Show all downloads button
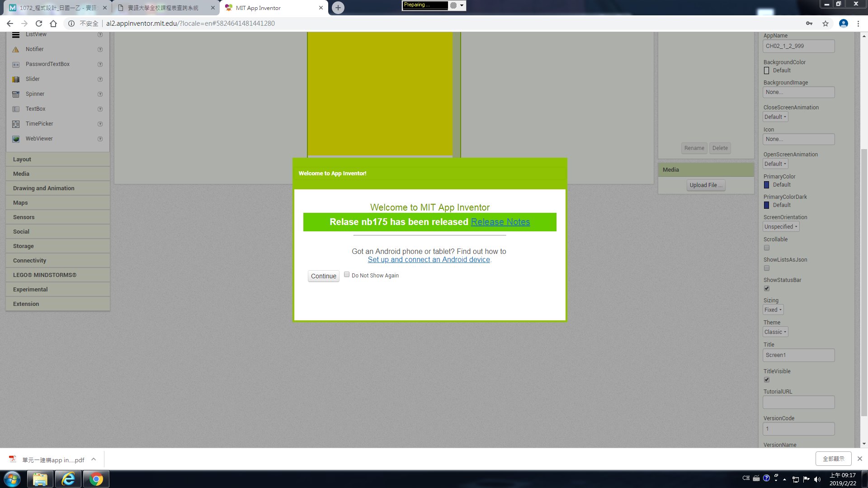This screenshot has height=488, width=868. pyautogui.click(x=834, y=459)
